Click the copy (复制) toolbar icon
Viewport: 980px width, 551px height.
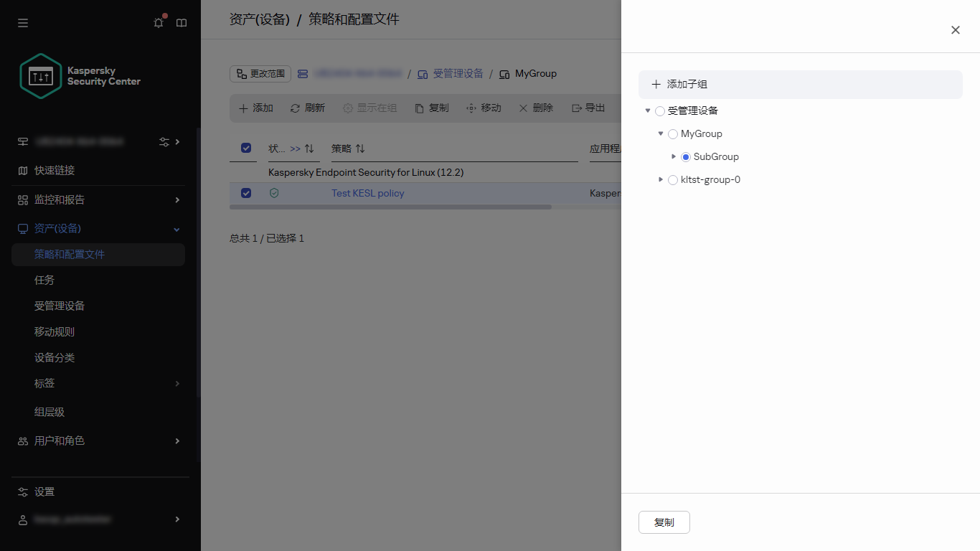(419, 108)
